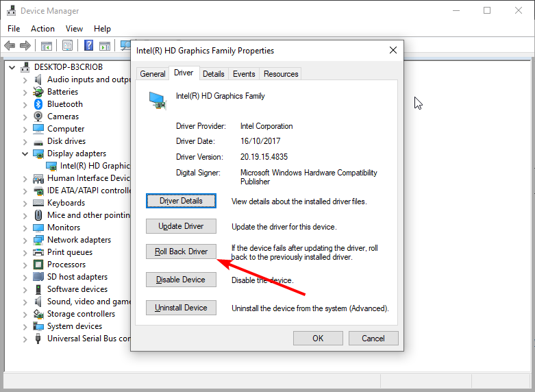The image size is (535, 392).
Task: Select the Display adapters category icon
Action: coord(38,154)
